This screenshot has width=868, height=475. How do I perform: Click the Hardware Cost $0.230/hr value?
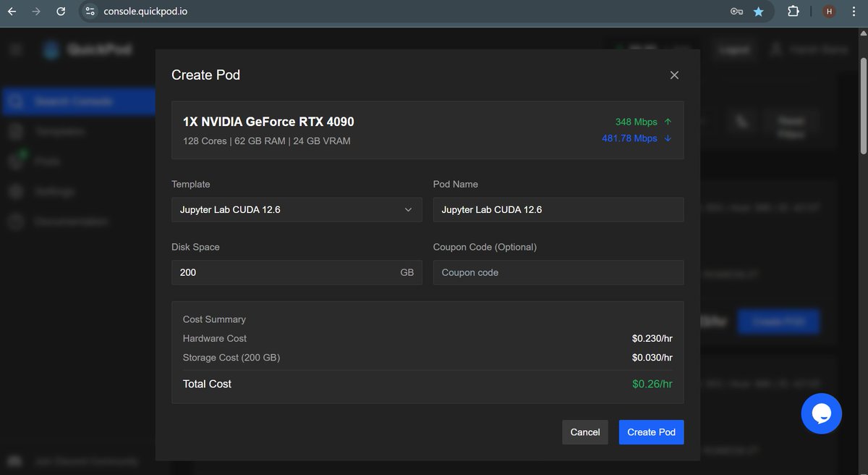point(652,338)
